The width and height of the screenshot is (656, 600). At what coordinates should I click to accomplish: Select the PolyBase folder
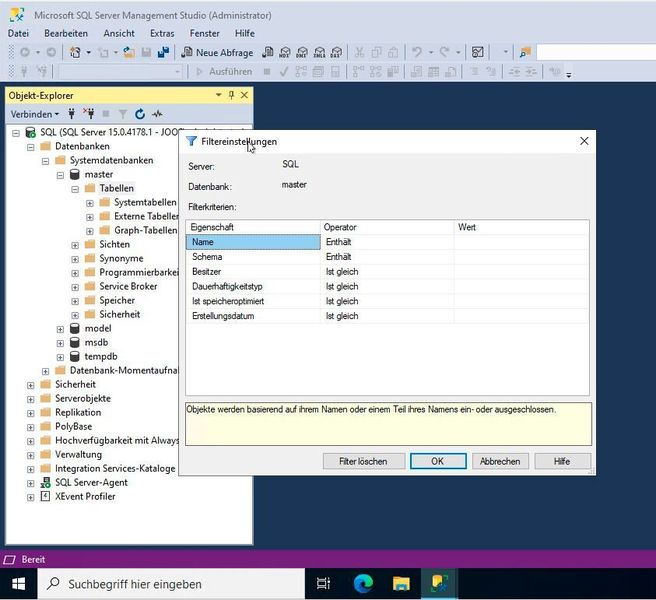click(x=73, y=426)
